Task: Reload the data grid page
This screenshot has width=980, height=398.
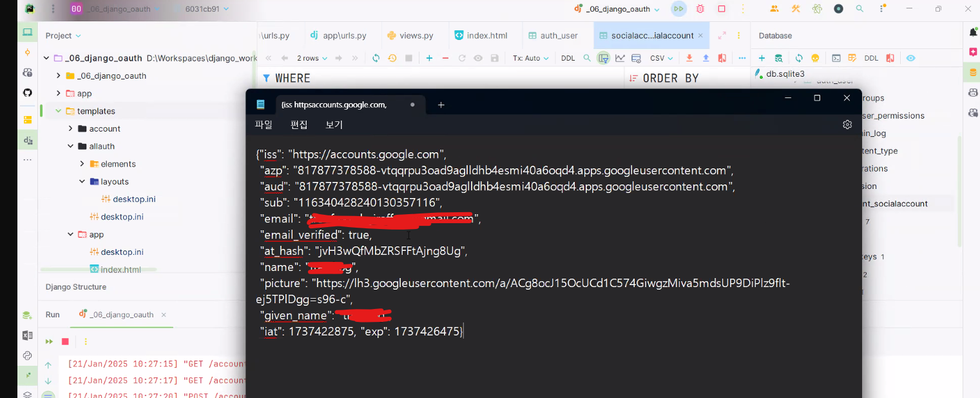Action: (x=376, y=58)
